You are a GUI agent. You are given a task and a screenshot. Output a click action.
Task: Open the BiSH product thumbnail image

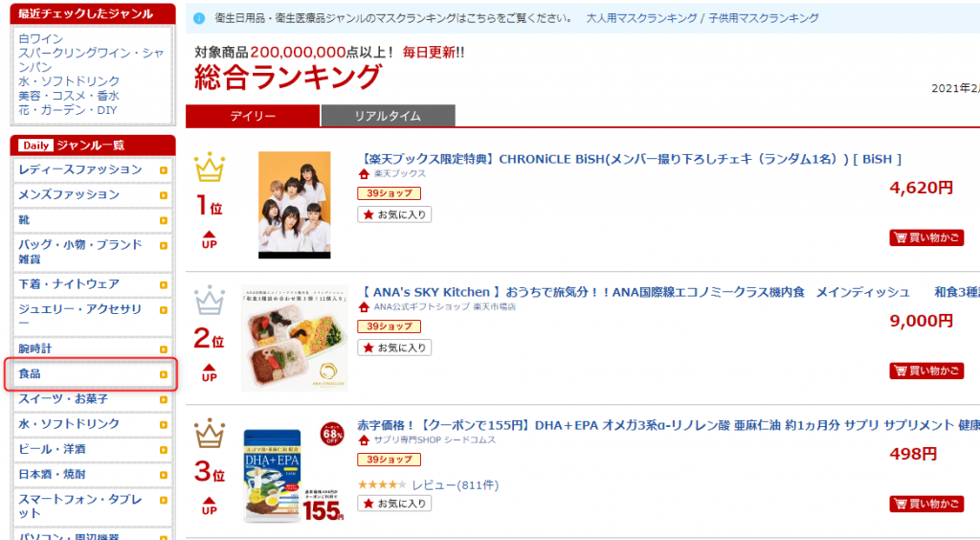pos(294,204)
